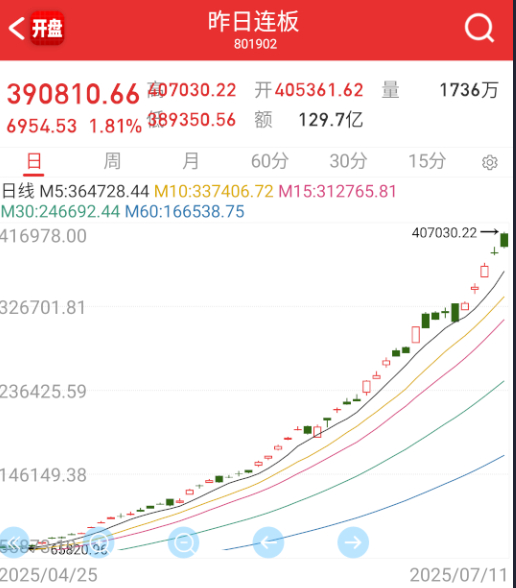Zoom out the chart with the minus magnifier
Viewport: 516px width, 588px height.
tap(183, 542)
